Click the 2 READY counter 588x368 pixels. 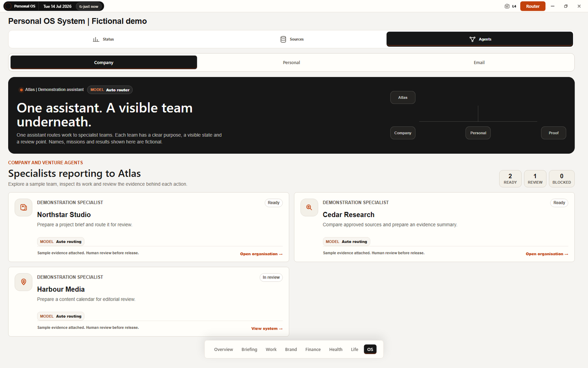tap(510, 179)
